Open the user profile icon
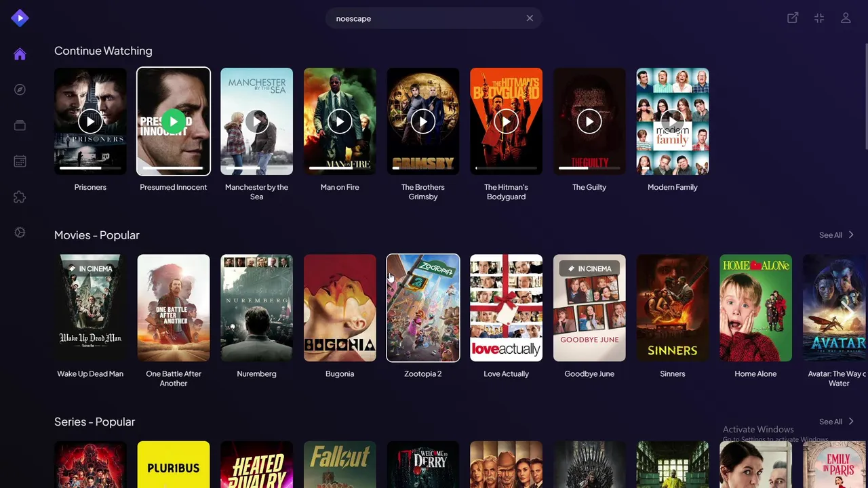Viewport: 868px width, 488px height. 846,18
